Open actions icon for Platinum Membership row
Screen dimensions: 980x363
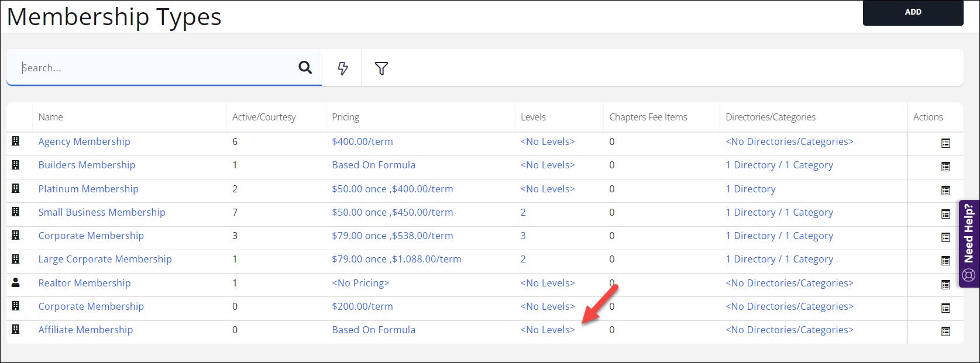coord(945,191)
